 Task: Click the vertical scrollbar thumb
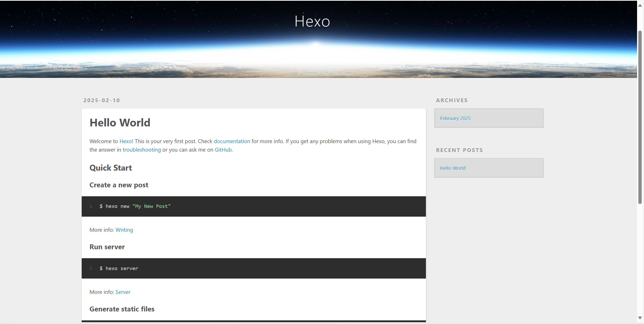(640, 117)
